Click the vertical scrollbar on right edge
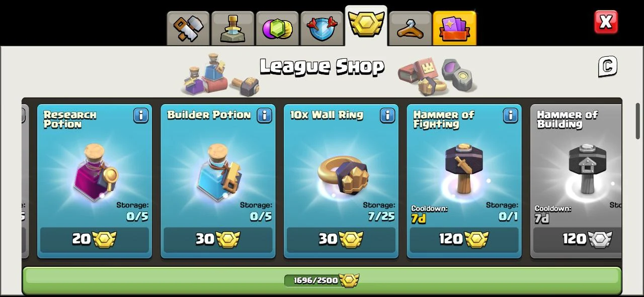The height and width of the screenshot is (297, 644). coord(637,123)
